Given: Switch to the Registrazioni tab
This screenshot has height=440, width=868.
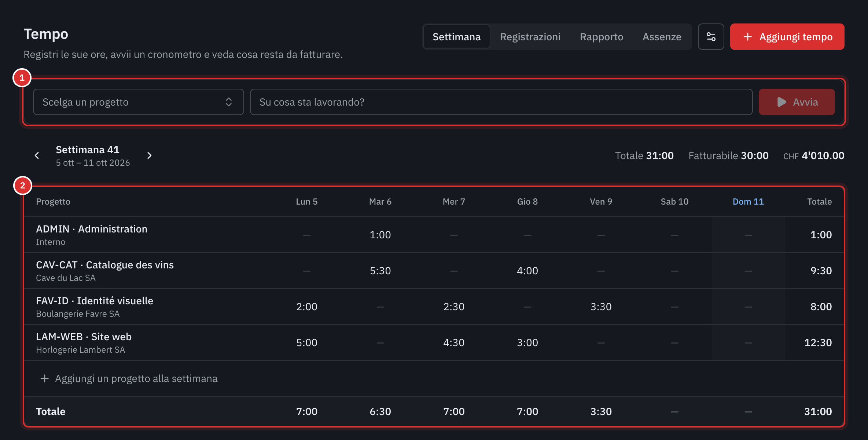Looking at the screenshot, I should [530, 37].
